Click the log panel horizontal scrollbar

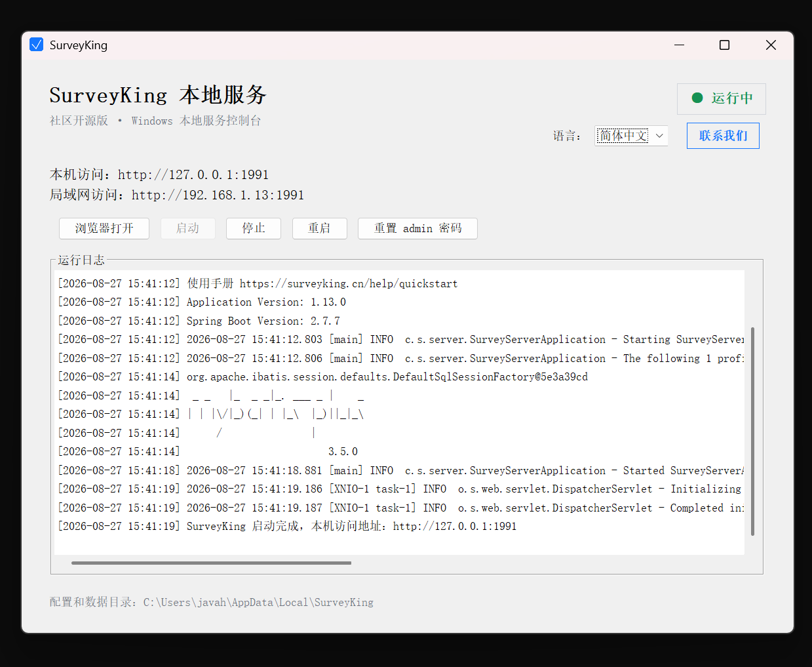click(211, 563)
